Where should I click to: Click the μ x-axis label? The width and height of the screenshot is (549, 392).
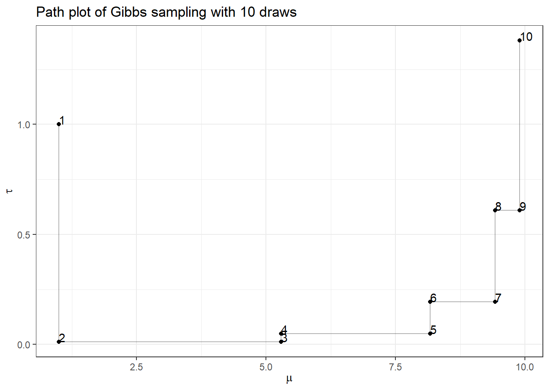(289, 379)
